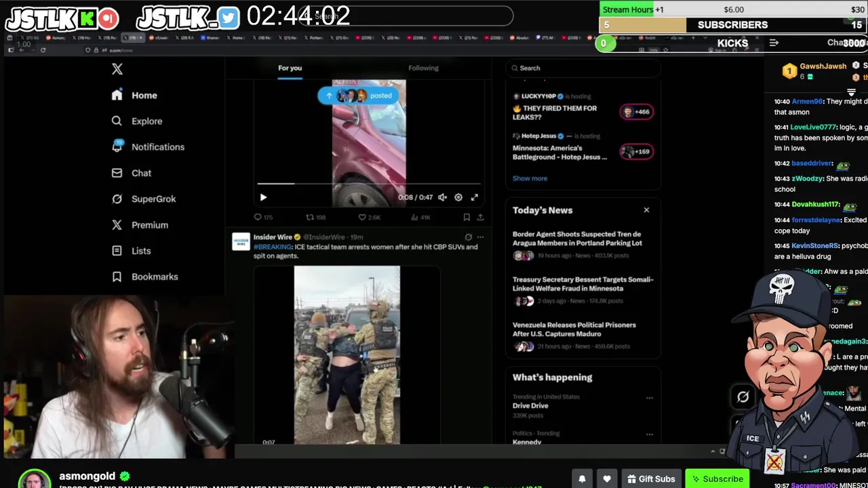Open the Drive Drive trending topic
The height and width of the screenshot is (488, 868).
(x=530, y=405)
